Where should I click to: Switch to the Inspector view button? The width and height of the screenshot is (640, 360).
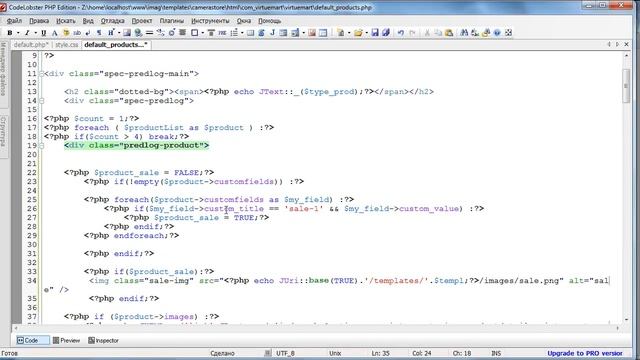[104, 340]
